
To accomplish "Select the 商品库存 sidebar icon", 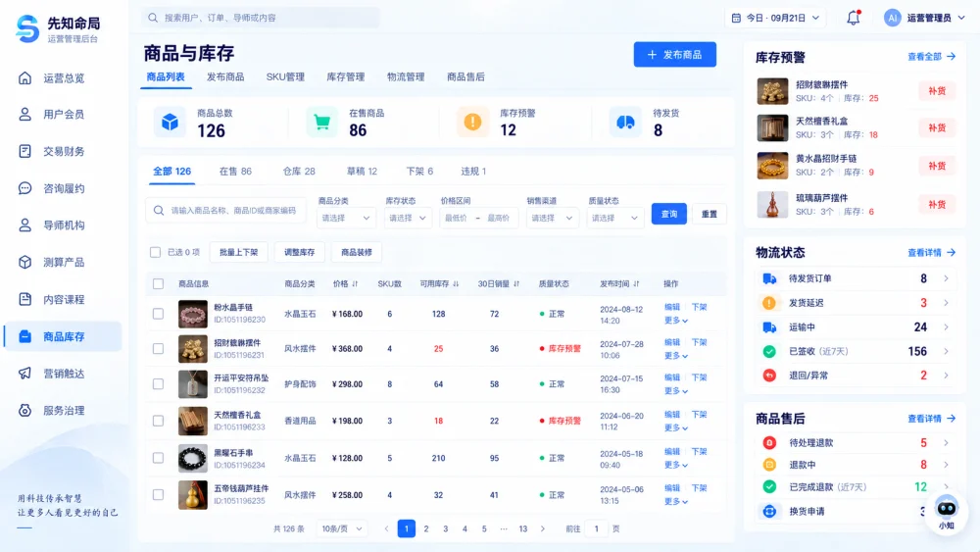I will coord(25,336).
